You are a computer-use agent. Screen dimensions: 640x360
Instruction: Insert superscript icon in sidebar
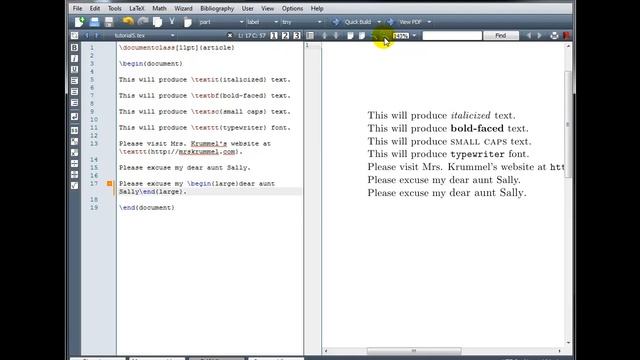click(x=74, y=153)
